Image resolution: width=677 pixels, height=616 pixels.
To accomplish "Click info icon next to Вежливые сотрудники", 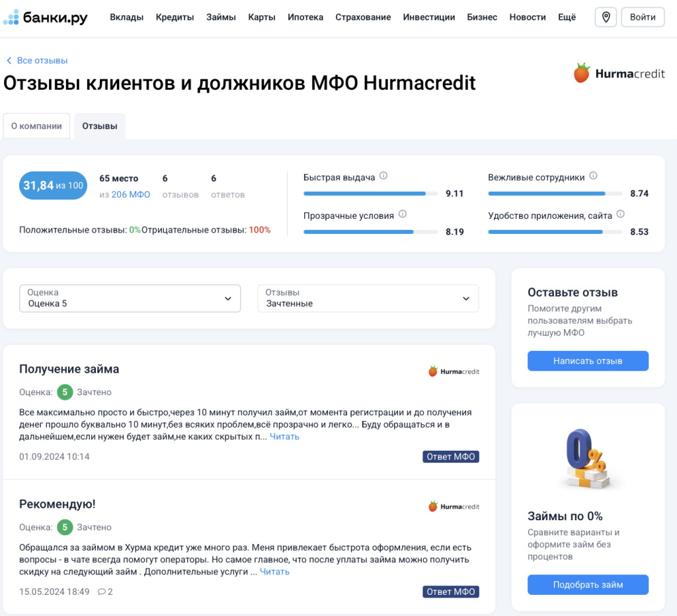I will 593,176.
